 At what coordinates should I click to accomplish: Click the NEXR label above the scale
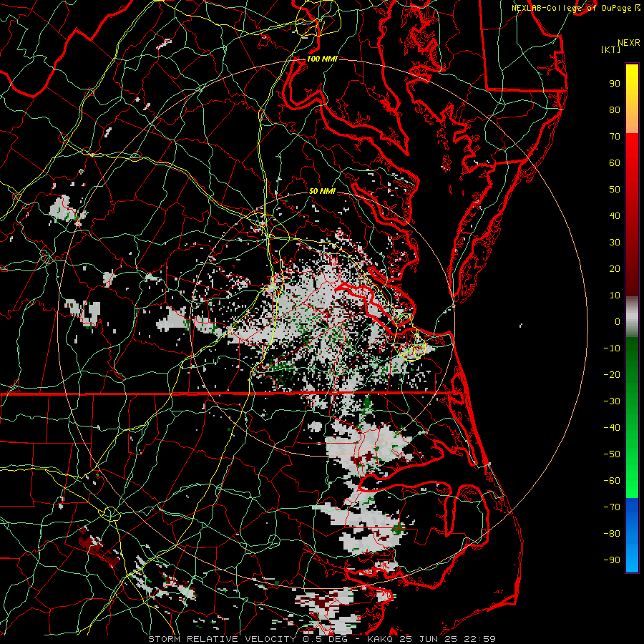[629, 43]
